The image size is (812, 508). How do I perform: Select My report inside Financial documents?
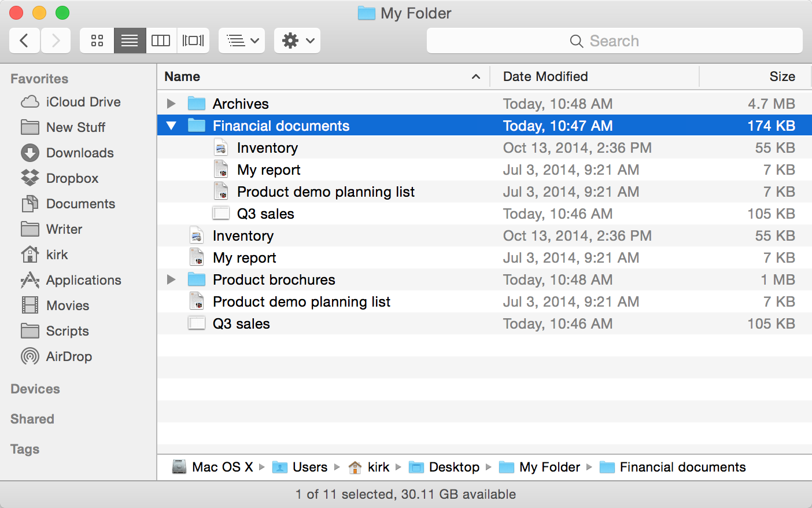[x=484, y=170]
